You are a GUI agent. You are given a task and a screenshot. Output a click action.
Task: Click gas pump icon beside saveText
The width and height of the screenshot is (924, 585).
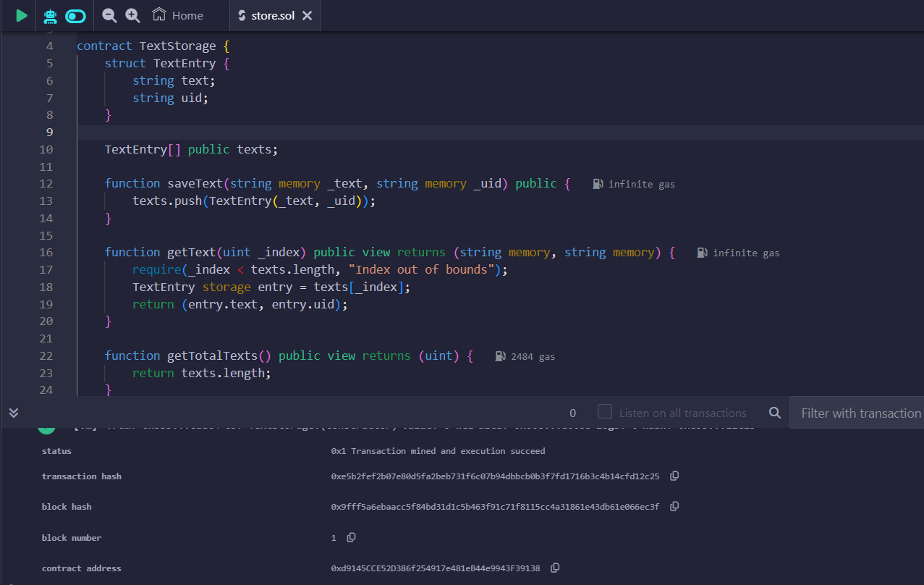598,184
